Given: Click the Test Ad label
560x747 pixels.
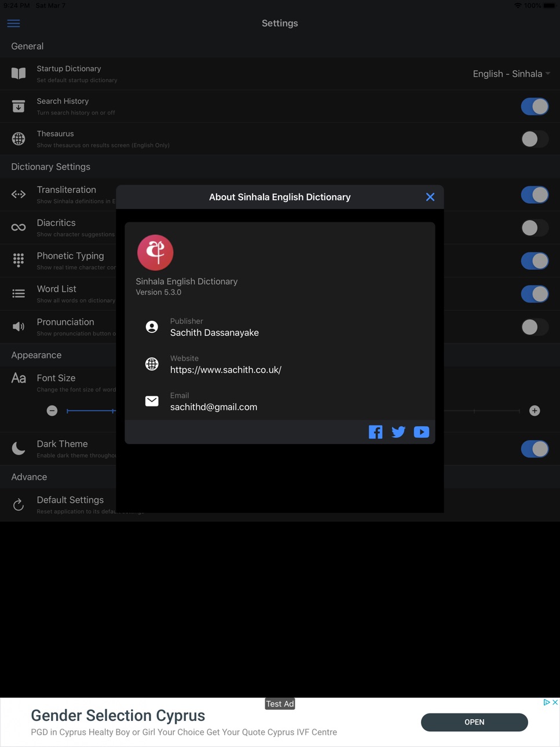Looking at the screenshot, I should (280, 704).
